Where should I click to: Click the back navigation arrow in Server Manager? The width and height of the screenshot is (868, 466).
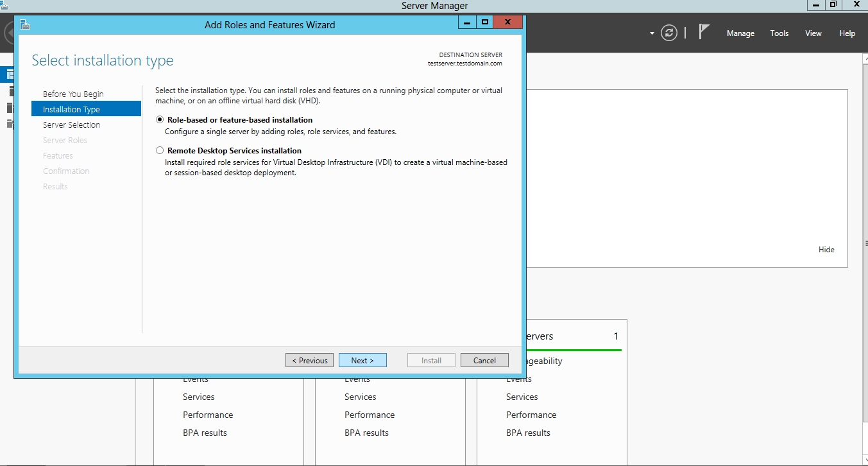point(8,33)
